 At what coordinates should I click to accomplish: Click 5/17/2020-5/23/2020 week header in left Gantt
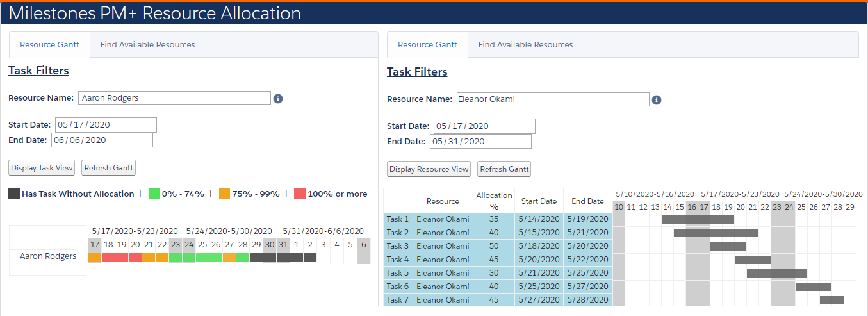tap(135, 231)
